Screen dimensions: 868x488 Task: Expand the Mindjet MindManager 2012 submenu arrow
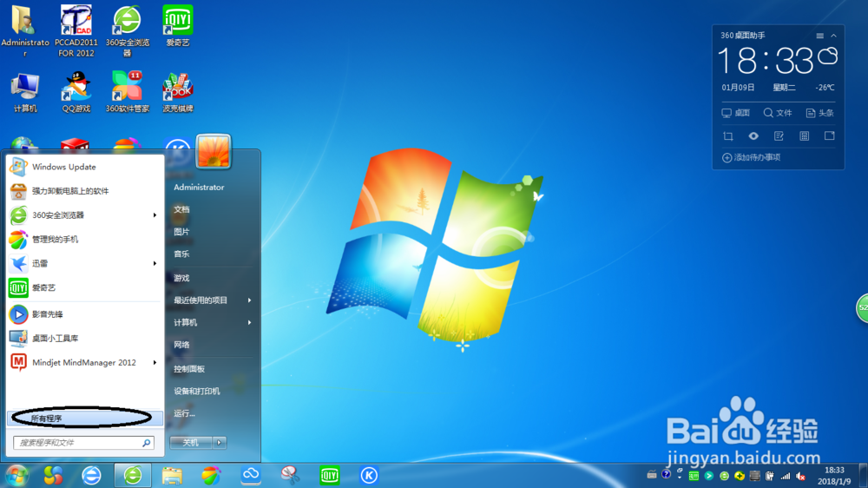pyautogui.click(x=155, y=363)
